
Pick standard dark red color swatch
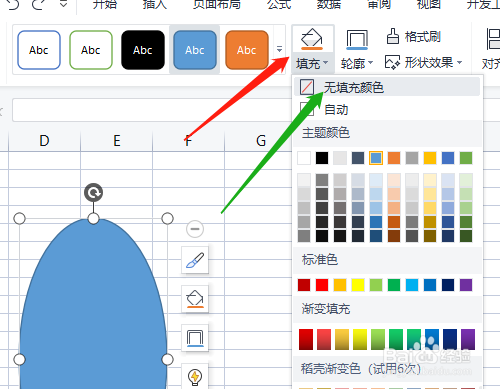pyautogui.click(x=304, y=285)
